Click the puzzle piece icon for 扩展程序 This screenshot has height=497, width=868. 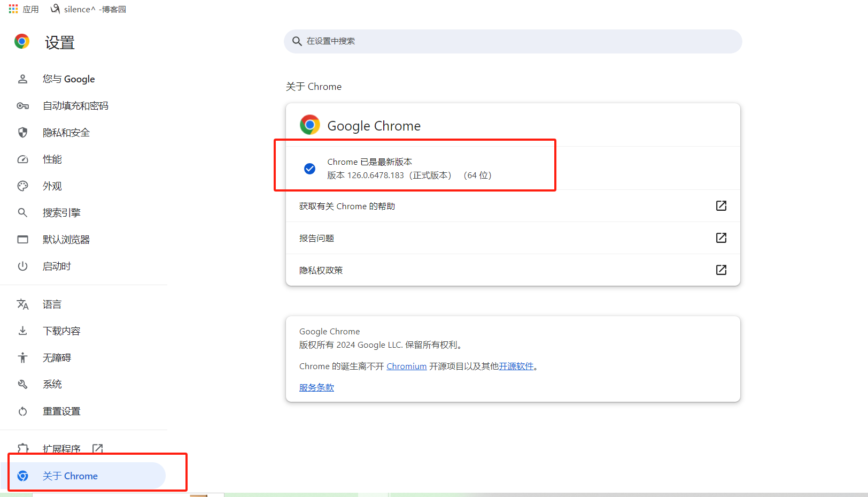pos(22,449)
